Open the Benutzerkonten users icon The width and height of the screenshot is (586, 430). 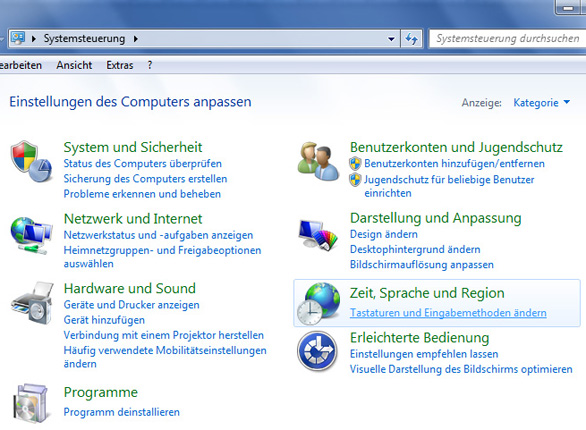318,161
